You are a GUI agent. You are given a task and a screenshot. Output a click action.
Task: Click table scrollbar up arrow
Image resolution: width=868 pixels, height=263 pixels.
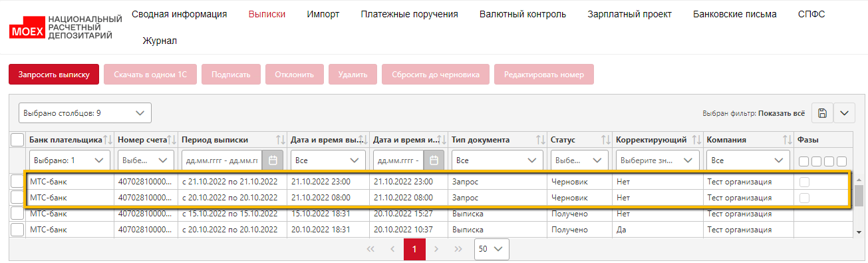click(858, 180)
